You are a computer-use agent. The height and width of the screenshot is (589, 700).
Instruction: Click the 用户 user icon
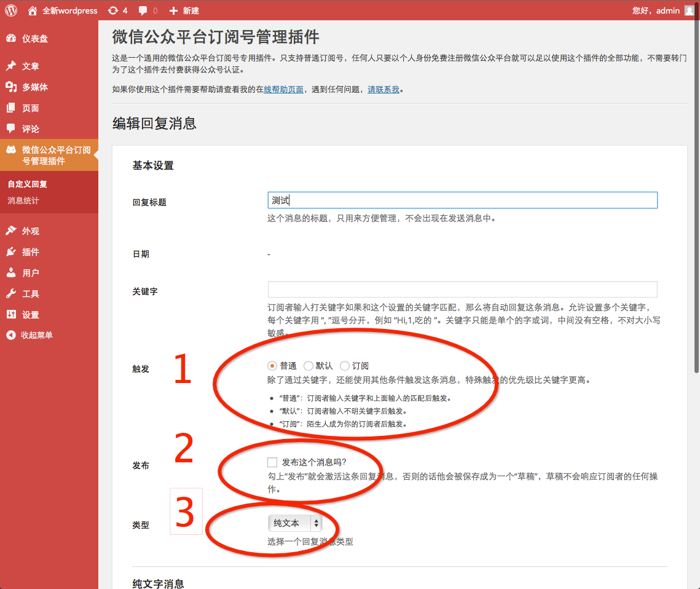point(11,272)
